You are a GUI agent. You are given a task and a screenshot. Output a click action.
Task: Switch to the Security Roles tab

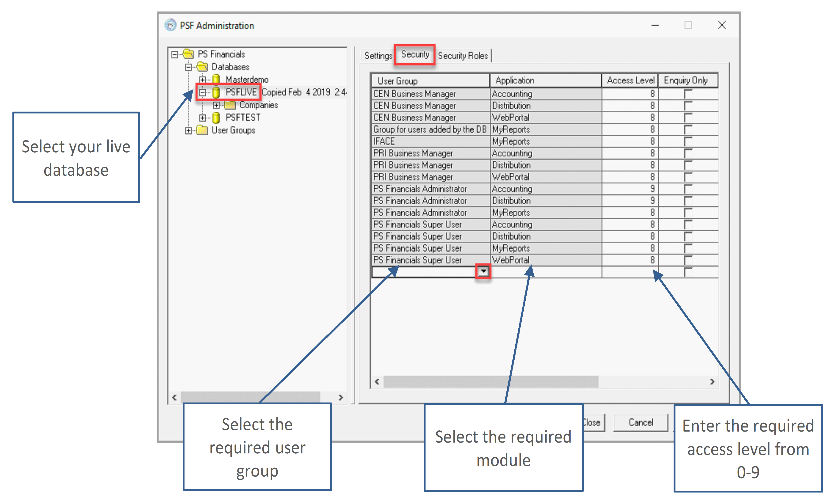point(463,56)
